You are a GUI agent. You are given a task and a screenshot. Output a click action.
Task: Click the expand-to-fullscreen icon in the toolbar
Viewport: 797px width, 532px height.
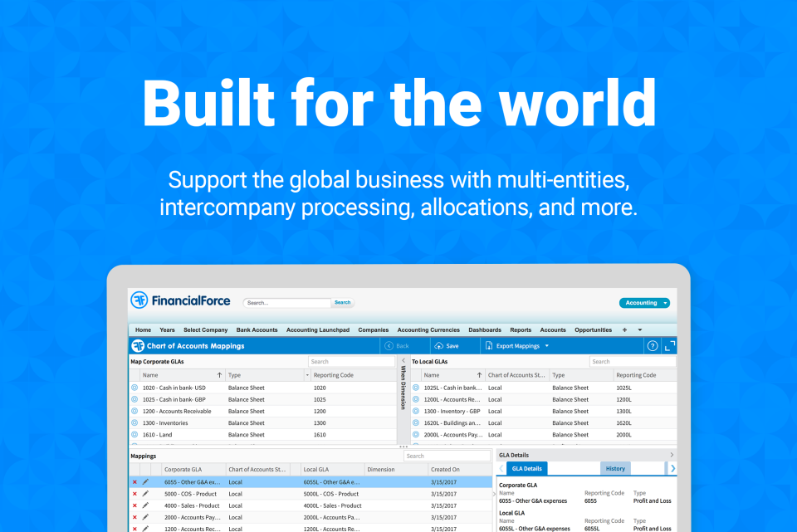coord(670,345)
